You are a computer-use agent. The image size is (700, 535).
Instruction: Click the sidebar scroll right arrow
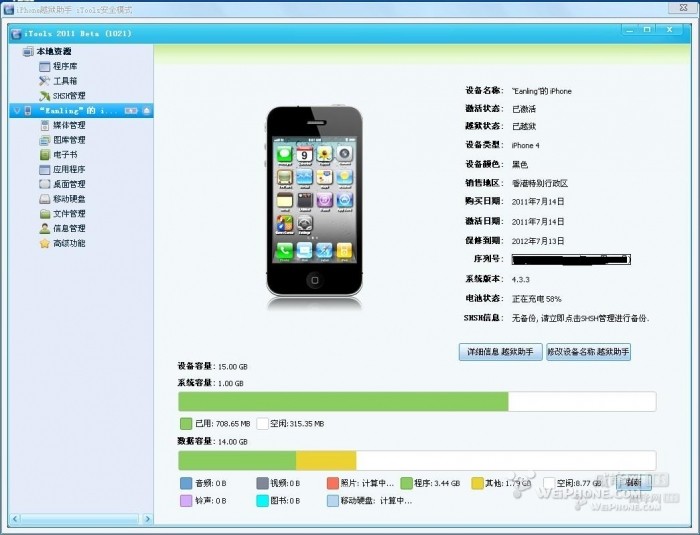[147, 519]
